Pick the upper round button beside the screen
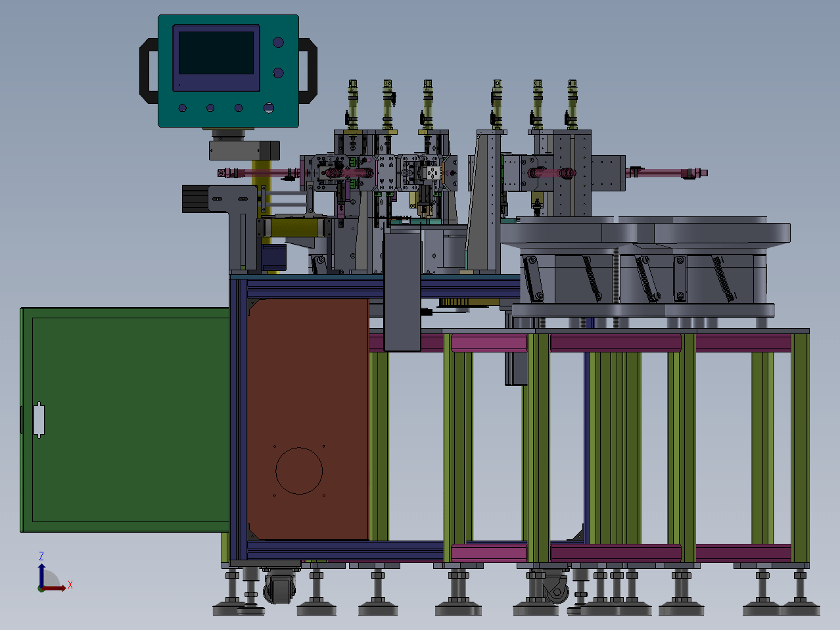This screenshot has height=630, width=840. coord(278,43)
